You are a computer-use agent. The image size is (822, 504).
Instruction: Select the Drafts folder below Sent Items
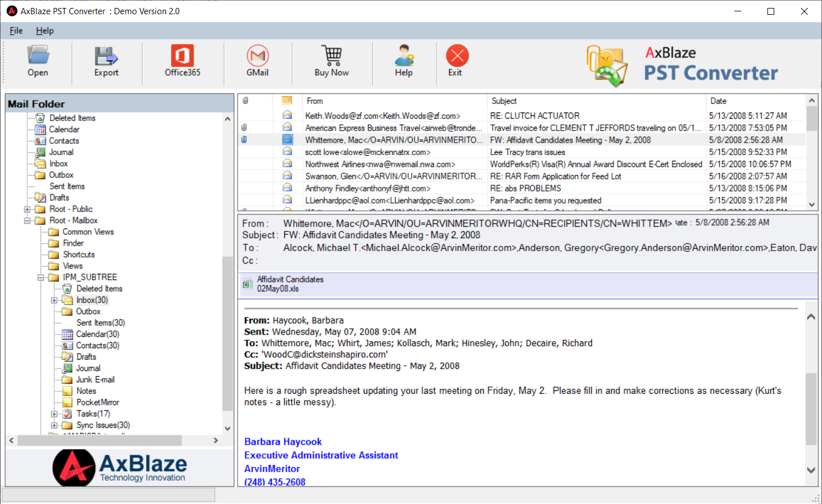pyautogui.click(x=59, y=198)
